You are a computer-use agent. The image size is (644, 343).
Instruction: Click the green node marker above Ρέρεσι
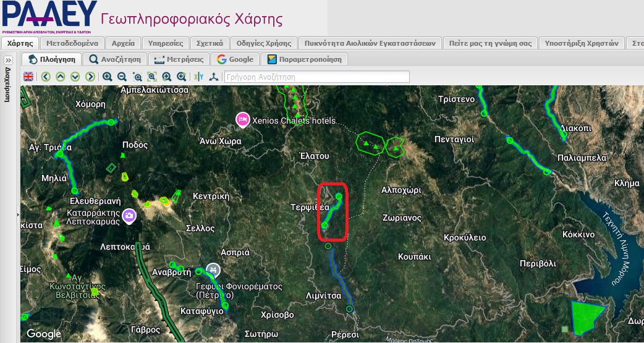pyautogui.click(x=349, y=309)
